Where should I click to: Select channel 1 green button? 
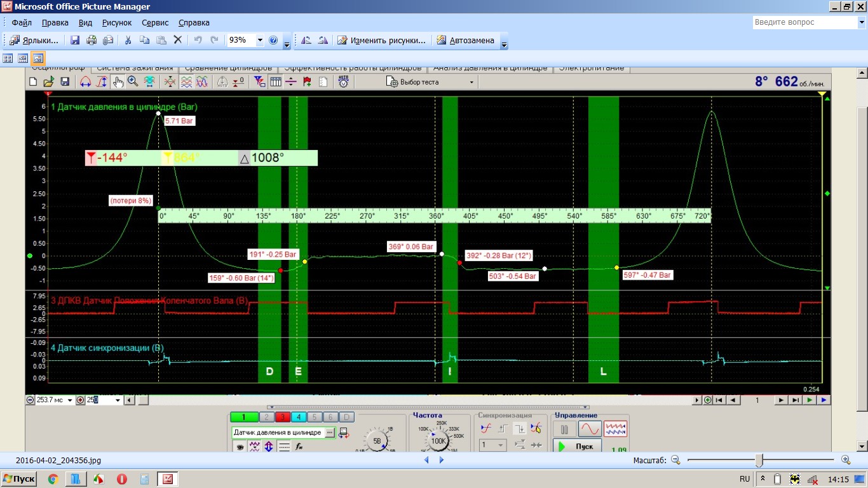[245, 417]
